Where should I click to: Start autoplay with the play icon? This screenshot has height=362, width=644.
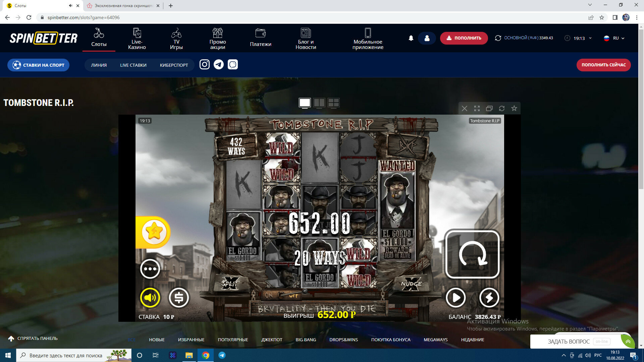[x=455, y=297]
